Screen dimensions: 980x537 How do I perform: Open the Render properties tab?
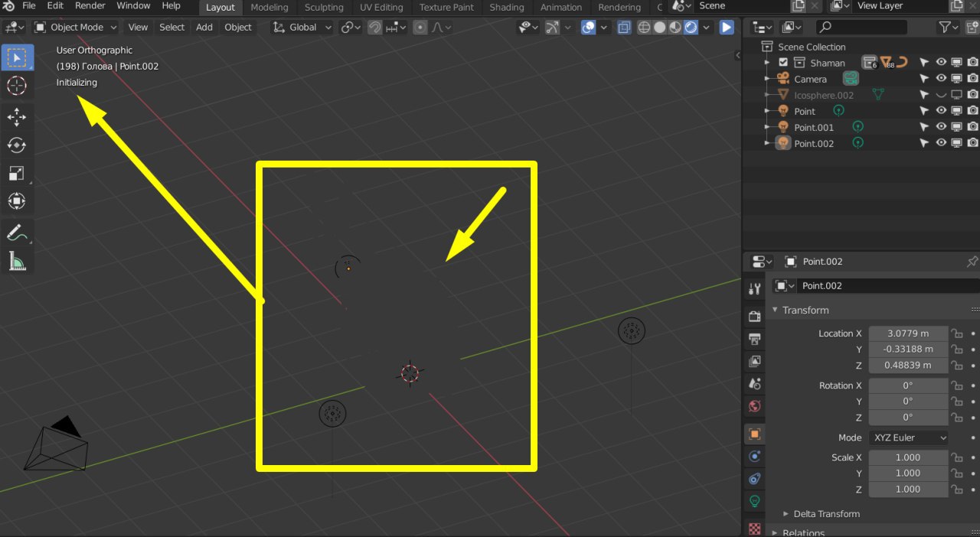(x=754, y=316)
